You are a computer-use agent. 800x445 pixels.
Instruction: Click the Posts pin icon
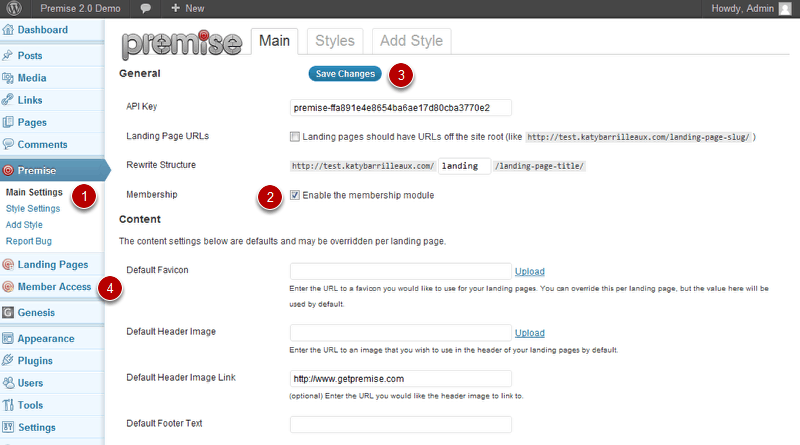tap(8, 55)
